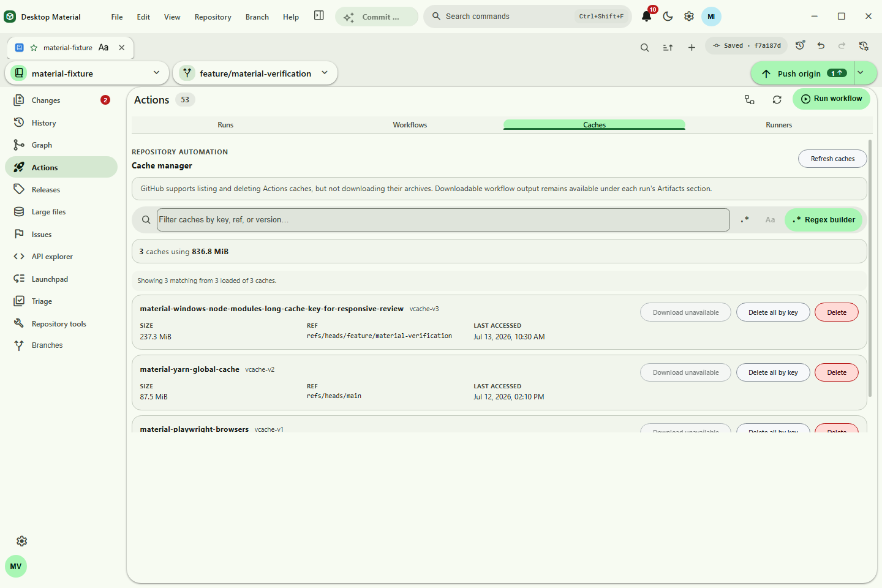Focus the Filter caches input field
882x588 pixels.
(443, 220)
